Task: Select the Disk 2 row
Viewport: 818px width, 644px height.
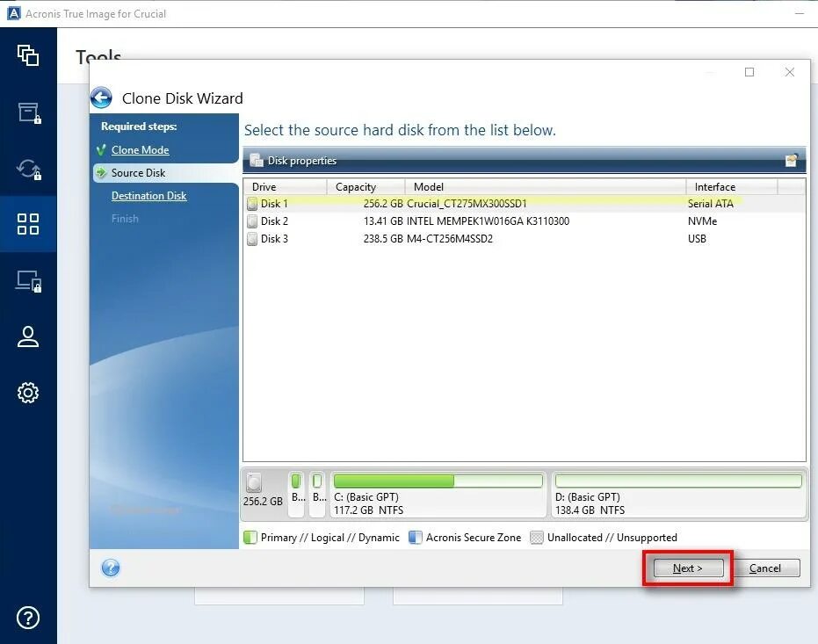Action: [525, 221]
